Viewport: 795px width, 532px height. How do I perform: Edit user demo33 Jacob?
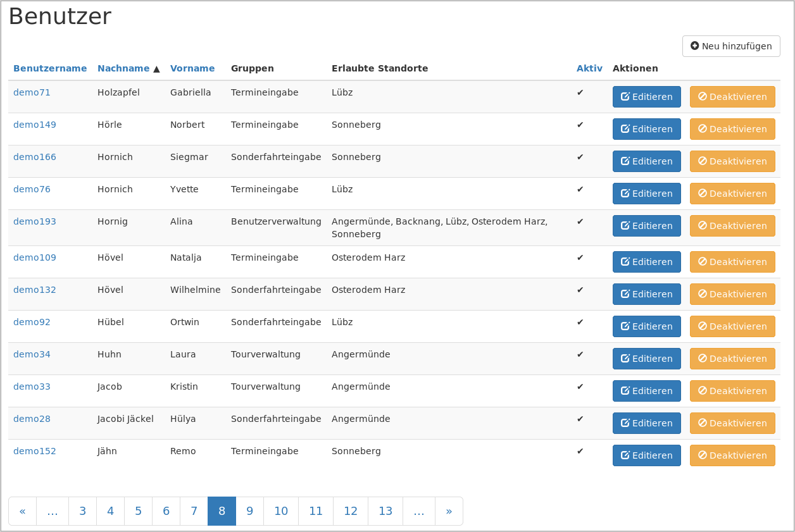(646, 391)
